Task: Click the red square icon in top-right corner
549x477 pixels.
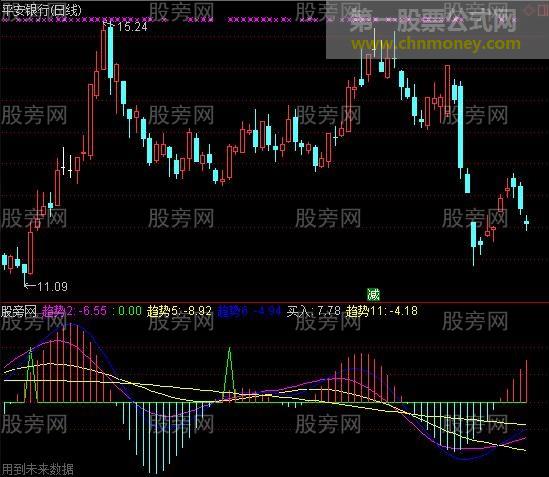Action: (542, 10)
